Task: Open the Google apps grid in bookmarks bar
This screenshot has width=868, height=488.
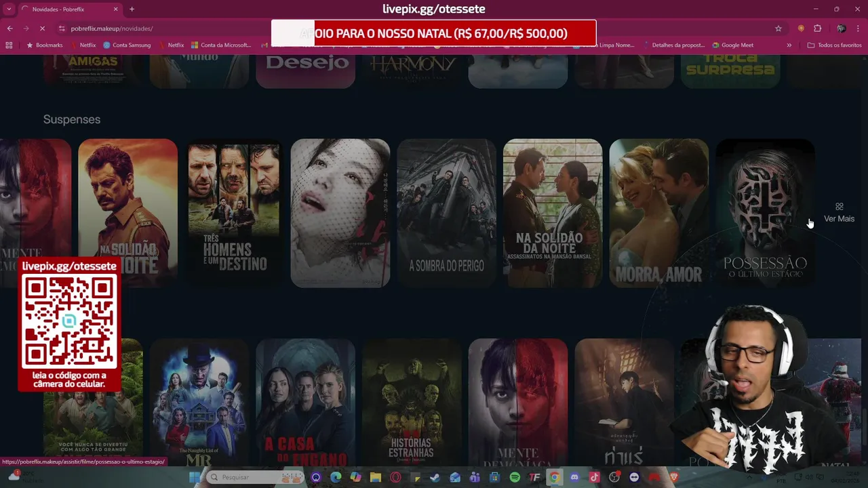Action: click(x=9, y=45)
